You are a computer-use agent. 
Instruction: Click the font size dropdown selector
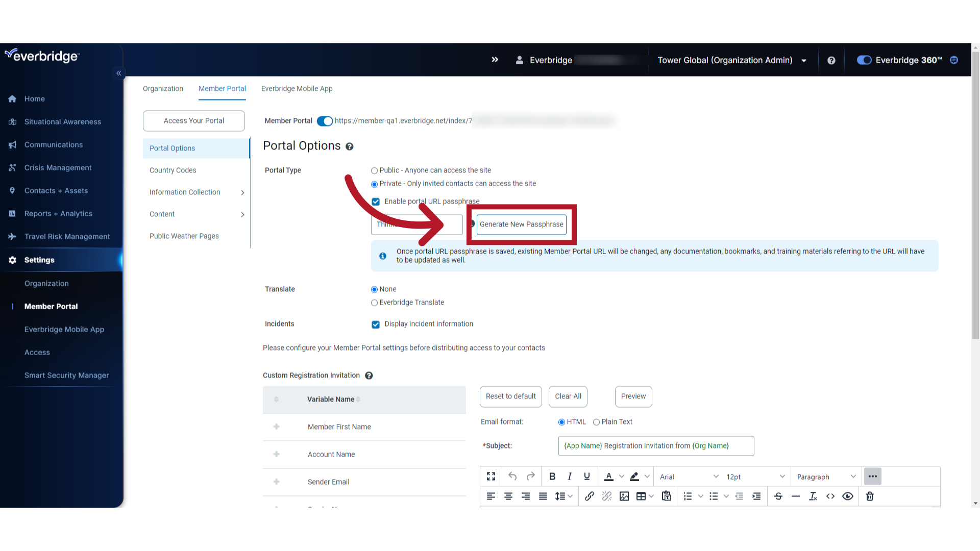pos(754,477)
